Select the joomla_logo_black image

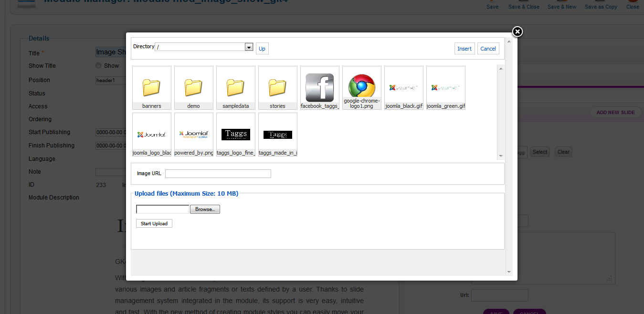click(x=151, y=135)
